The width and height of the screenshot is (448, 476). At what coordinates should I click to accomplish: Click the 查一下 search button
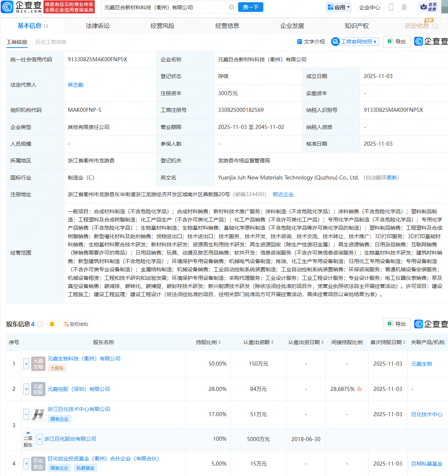250,7
